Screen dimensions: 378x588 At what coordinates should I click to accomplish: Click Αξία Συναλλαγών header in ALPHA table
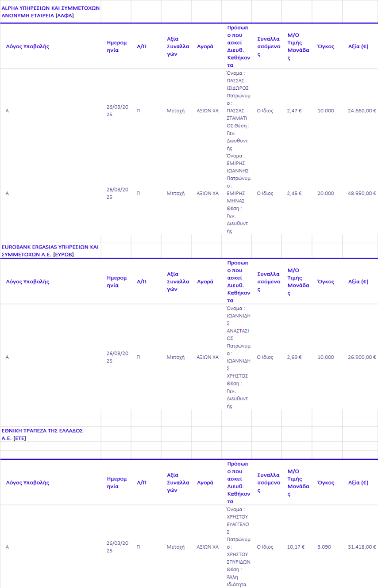[178, 46]
